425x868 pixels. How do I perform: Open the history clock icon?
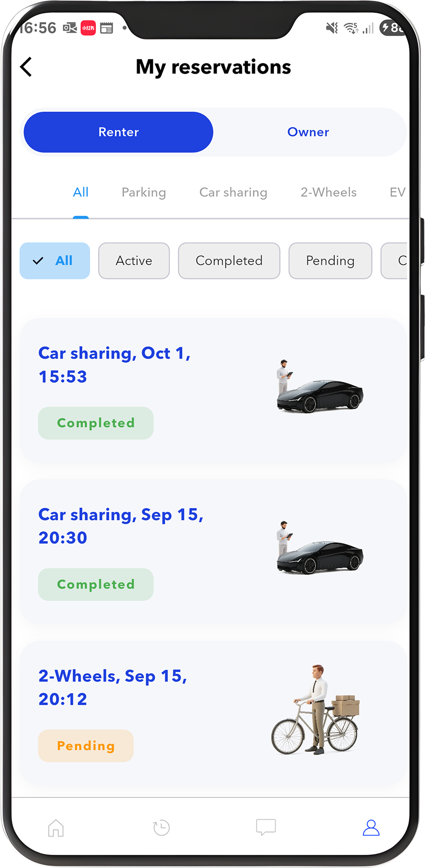pos(161,828)
